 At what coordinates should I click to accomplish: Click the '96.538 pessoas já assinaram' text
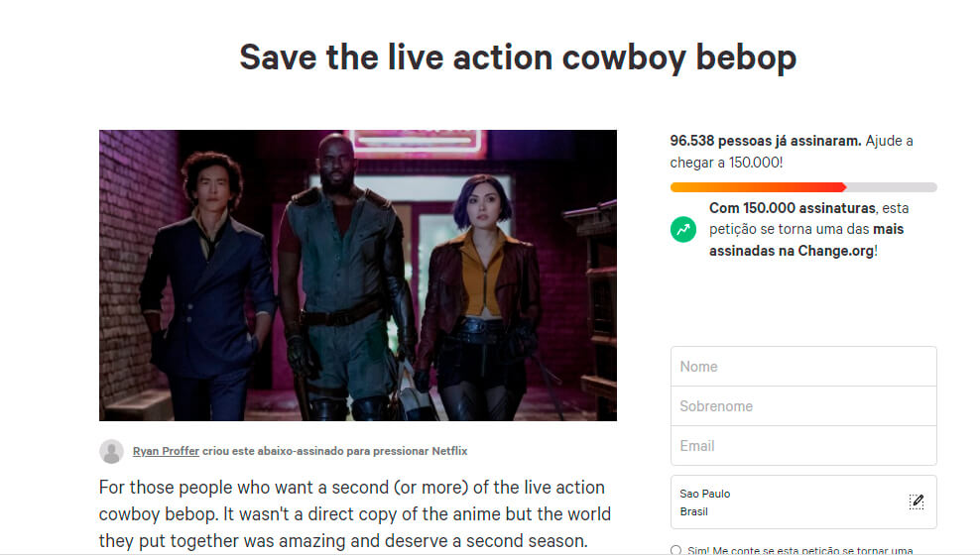[x=765, y=142]
